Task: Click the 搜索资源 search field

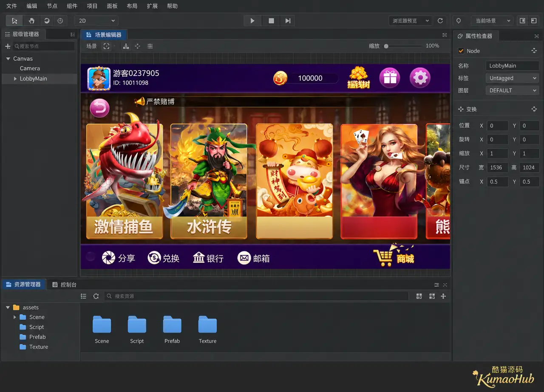Action: click(x=256, y=296)
